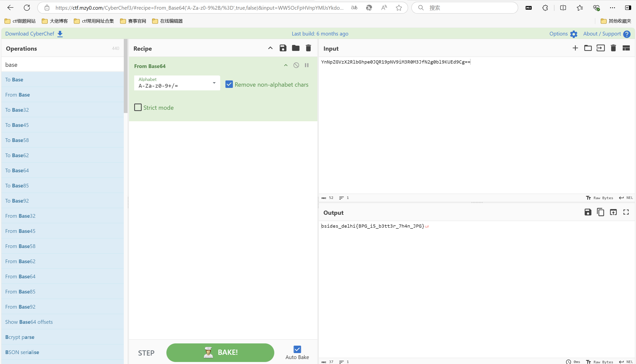Click translate page icon in address bar
The width and height of the screenshot is (636, 364).
(354, 8)
